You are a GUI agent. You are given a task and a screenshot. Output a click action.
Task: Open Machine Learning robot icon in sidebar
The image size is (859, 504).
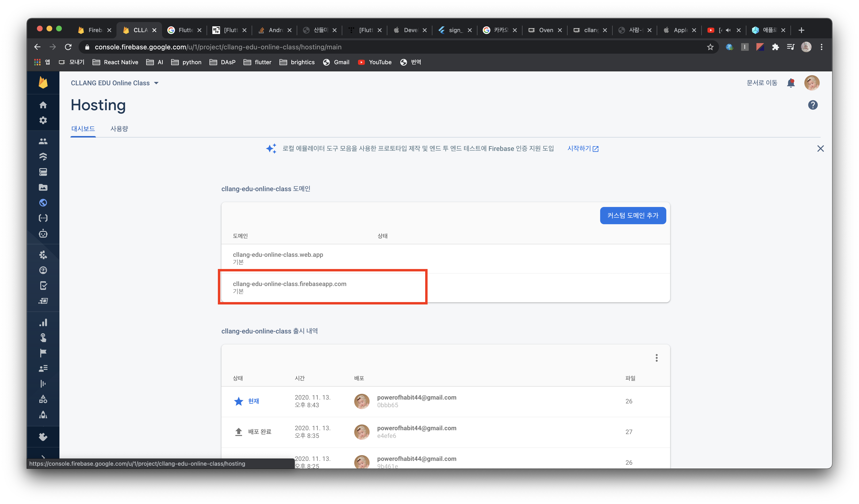43,234
